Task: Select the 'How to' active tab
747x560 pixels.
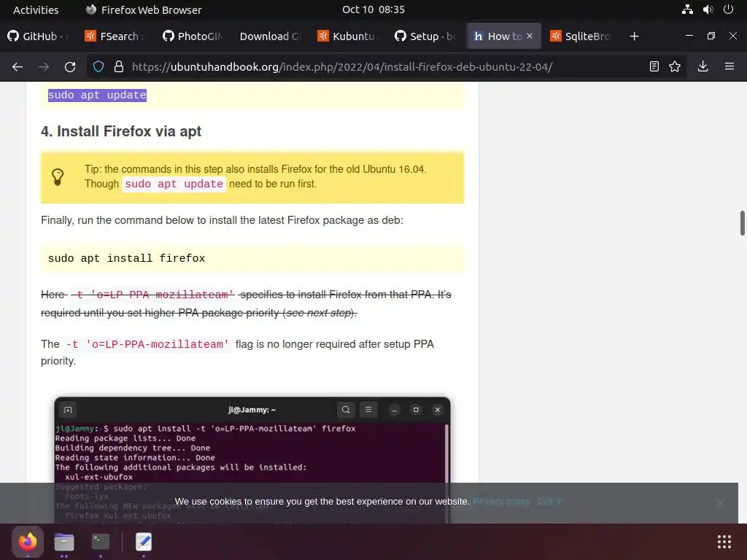Action: coord(503,36)
